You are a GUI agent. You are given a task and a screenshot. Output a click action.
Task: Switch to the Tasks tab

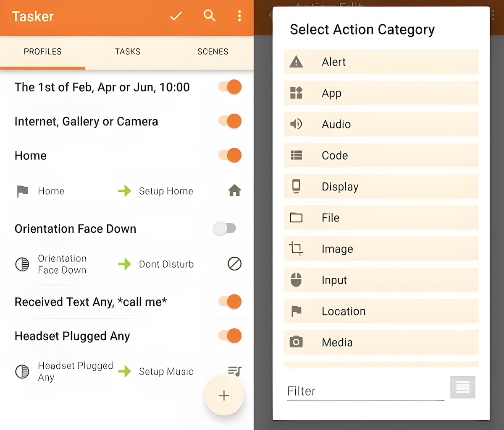click(128, 52)
